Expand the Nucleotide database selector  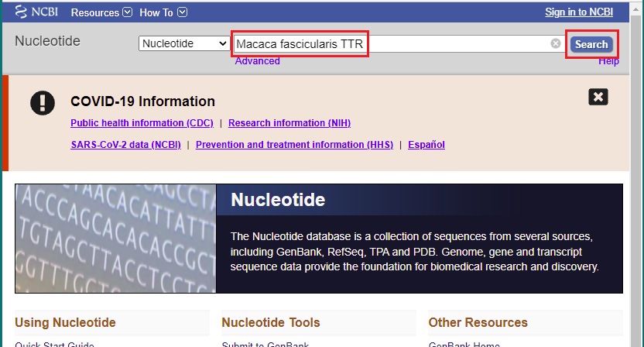pos(183,43)
